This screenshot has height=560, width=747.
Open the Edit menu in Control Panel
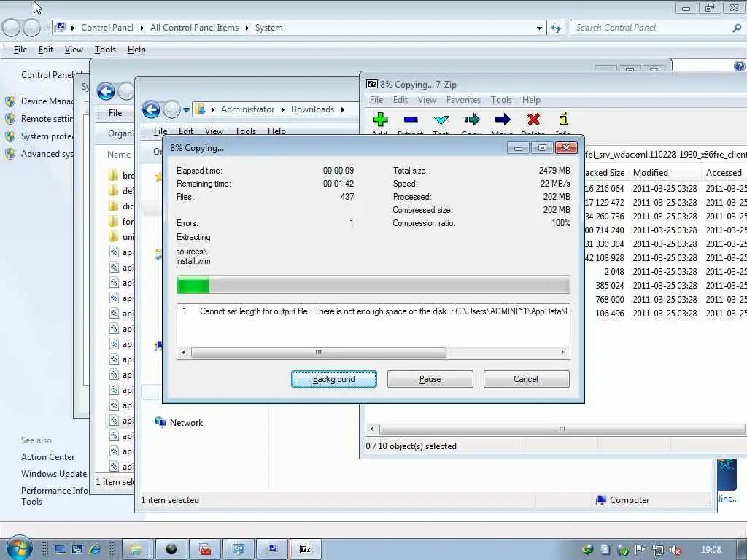click(x=46, y=50)
